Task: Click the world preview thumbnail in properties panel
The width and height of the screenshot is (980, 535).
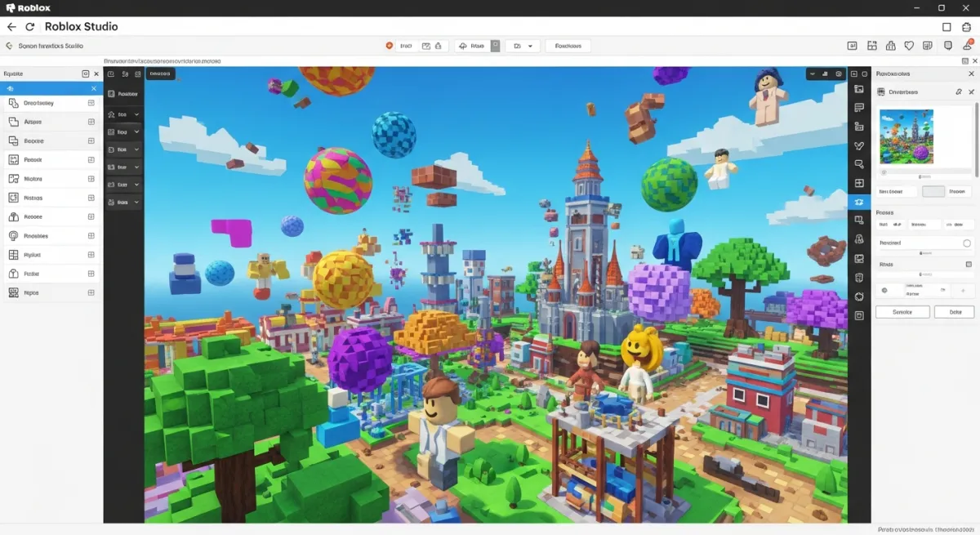Action: click(906, 137)
